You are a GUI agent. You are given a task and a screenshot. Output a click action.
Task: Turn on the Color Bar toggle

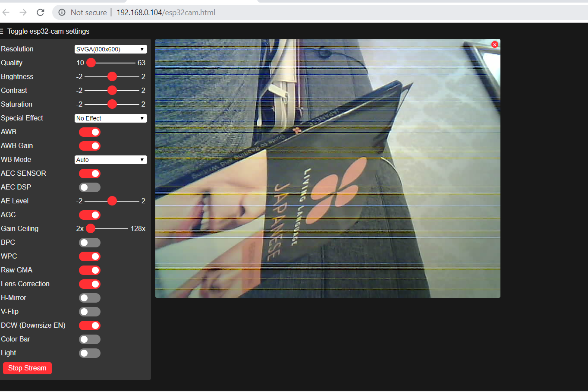(90, 339)
